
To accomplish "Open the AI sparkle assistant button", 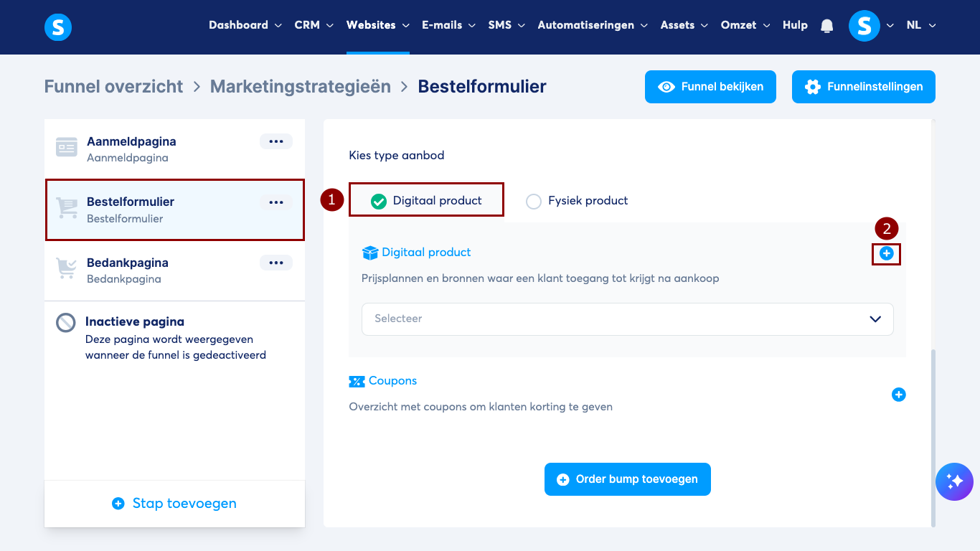I will point(954,481).
